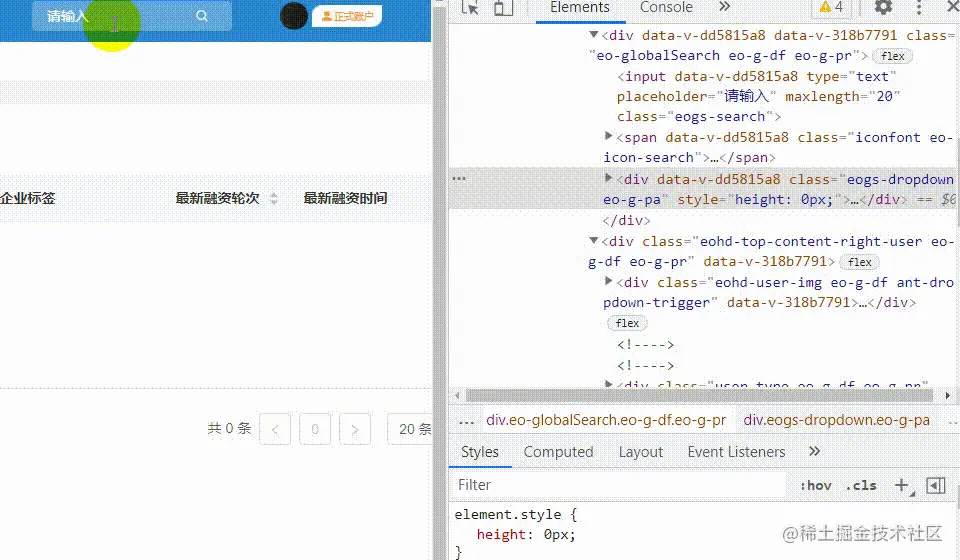
Task: Click flex badge under eohd-user-img div
Action: (627, 323)
